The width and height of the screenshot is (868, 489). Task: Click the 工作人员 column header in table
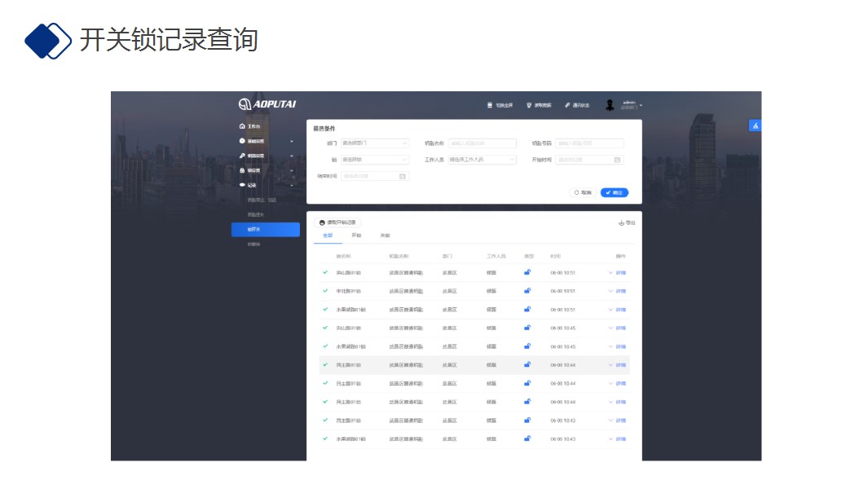[x=496, y=257]
